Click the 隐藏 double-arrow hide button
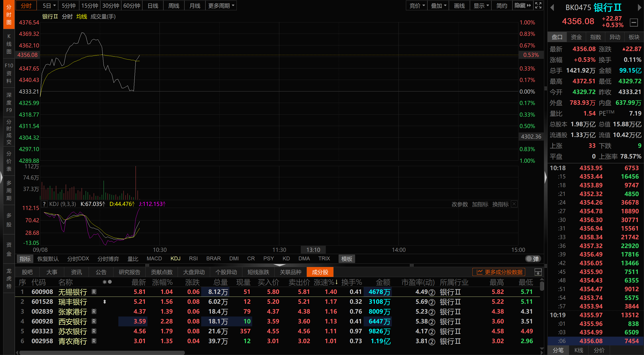The image size is (644, 355). (522, 6)
